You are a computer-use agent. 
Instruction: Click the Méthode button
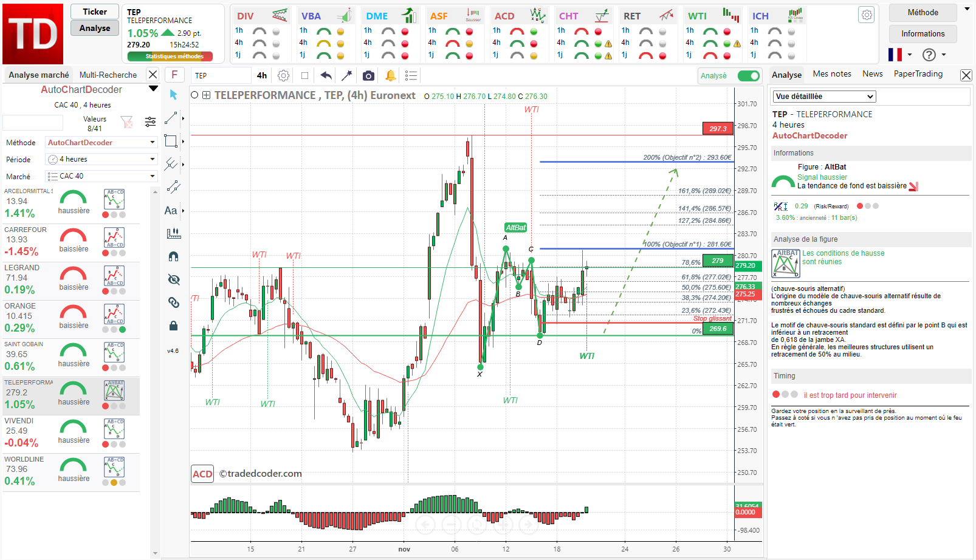coord(923,12)
